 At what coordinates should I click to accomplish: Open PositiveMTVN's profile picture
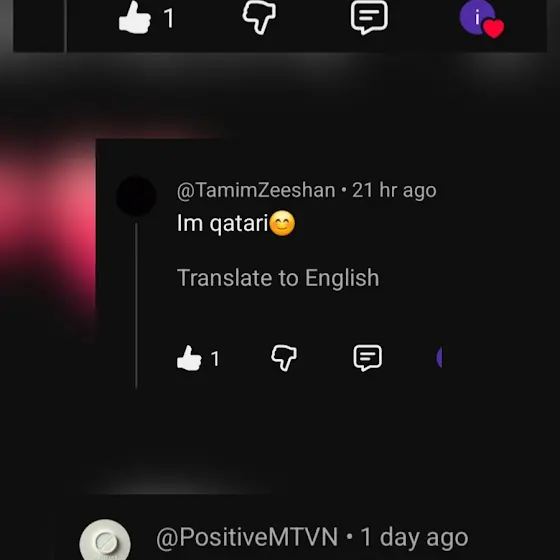pos(105,540)
